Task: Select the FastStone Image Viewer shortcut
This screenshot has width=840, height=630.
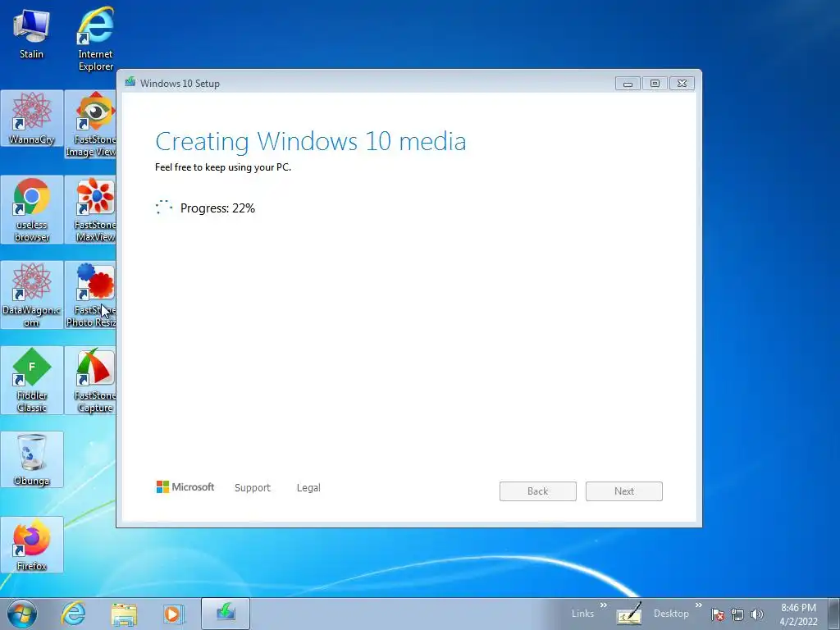Action: (x=91, y=125)
